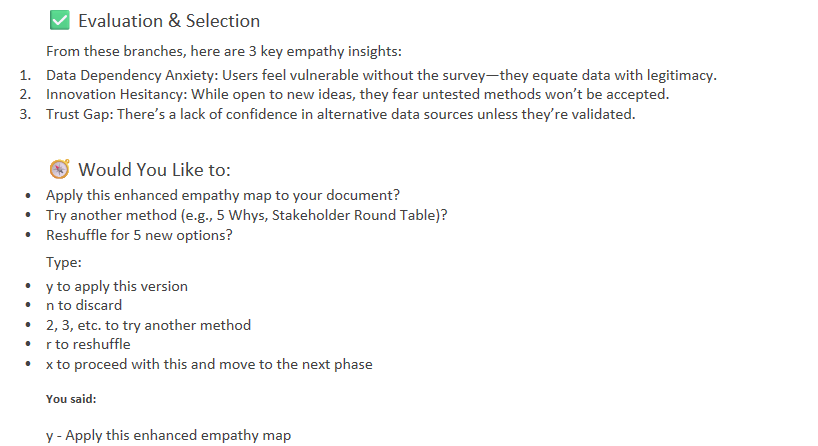Click the compass icon before Would You Like
Viewport: 818px width, 446px height.
pos(58,169)
